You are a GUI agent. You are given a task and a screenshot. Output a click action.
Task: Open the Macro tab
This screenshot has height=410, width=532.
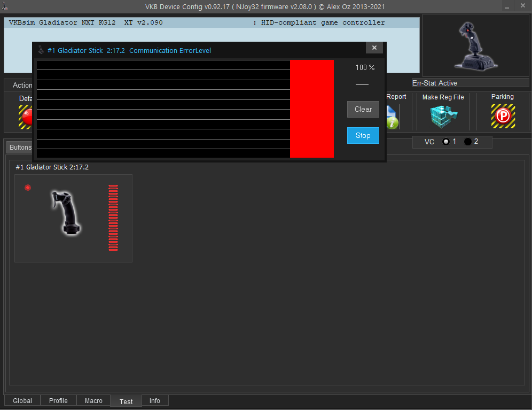(x=93, y=400)
